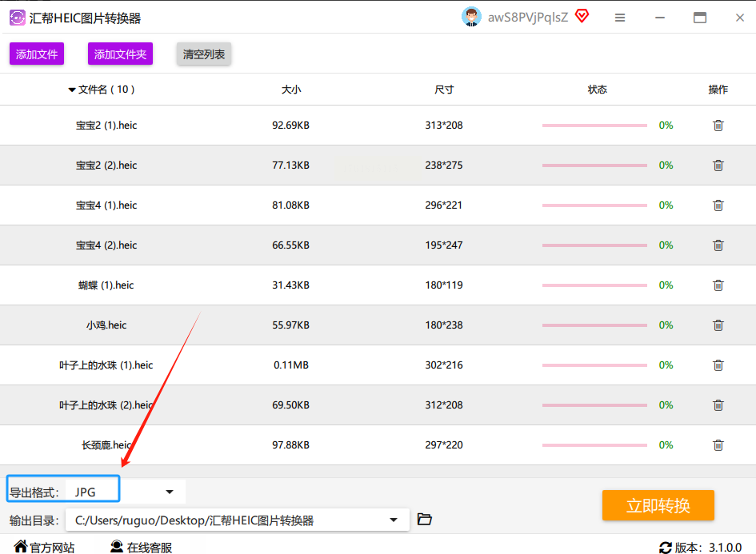Open the output folder browse icon
Viewport: 756px width, 554px height.
(425, 520)
